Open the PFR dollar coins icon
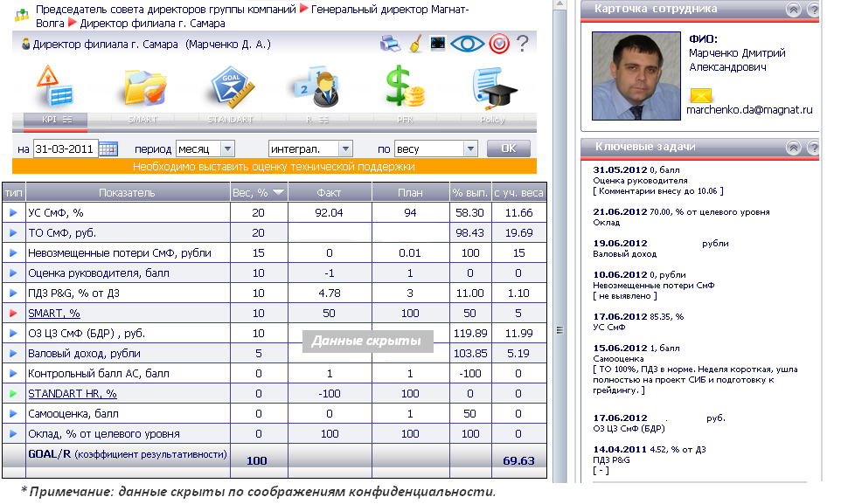841x504 pixels. click(x=405, y=86)
